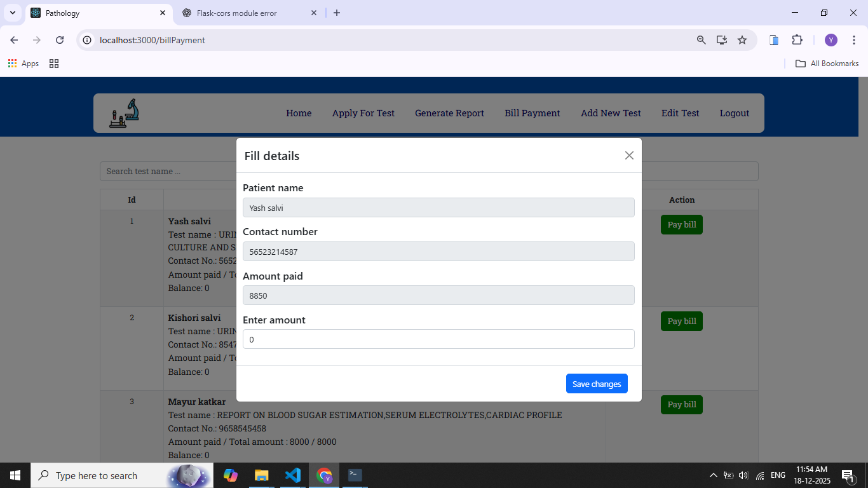Show hidden system tray icons
This screenshot has height=488, width=868.
(x=713, y=475)
